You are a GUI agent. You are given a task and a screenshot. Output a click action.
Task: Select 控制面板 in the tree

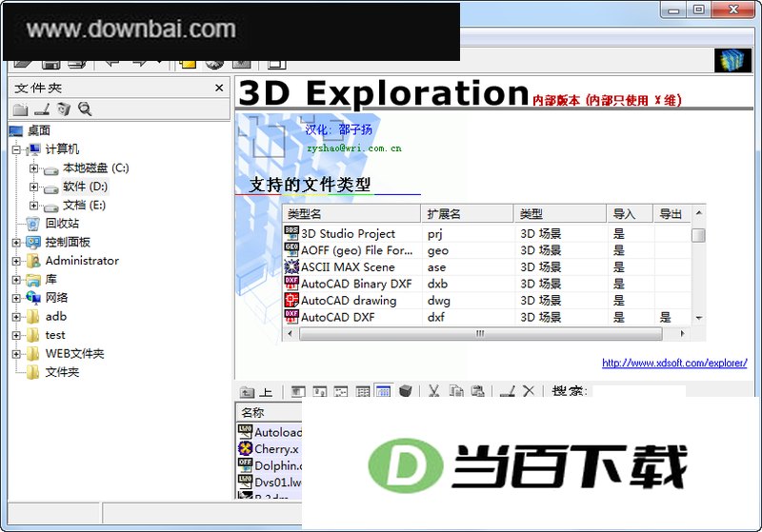[68, 243]
